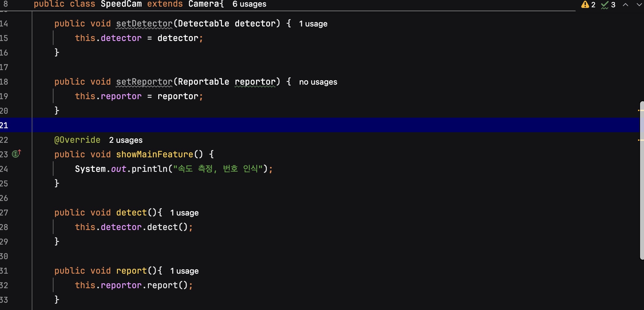Click the second warning stripe marker on scrollbar
Image resolution: width=644 pixels, height=310 pixels.
(641, 140)
